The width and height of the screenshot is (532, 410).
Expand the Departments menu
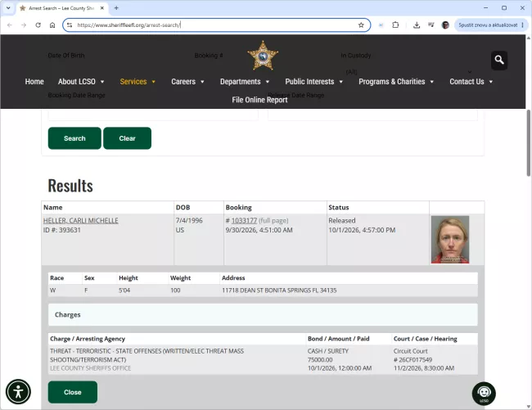pos(245,82)
